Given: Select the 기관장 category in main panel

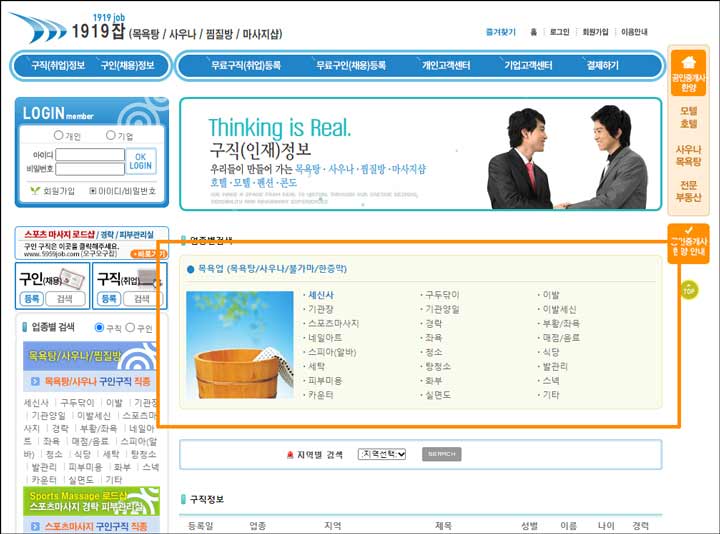Looking at the screenshot, I should 321,309.
